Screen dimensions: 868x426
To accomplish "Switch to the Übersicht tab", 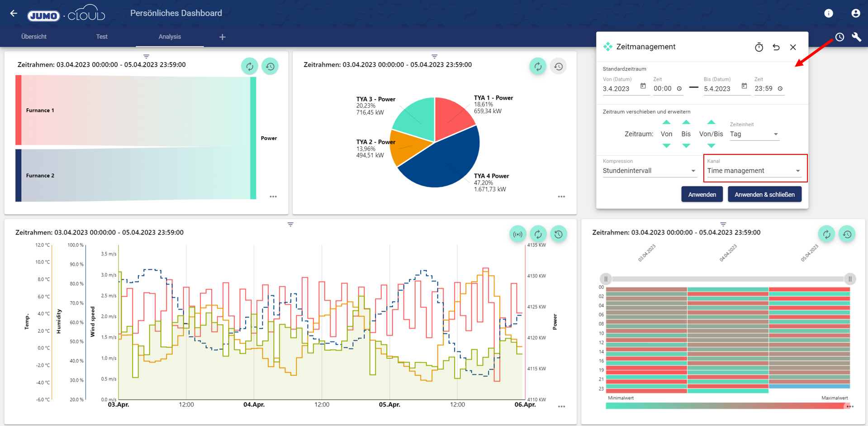I will coord(34,37).
